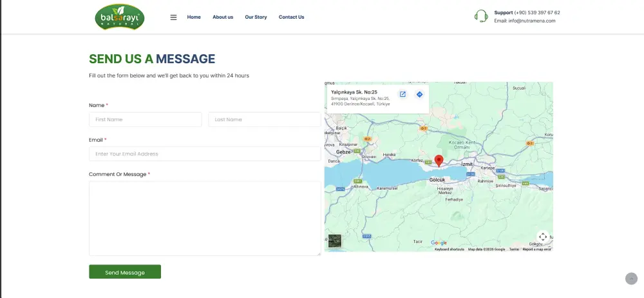644x298 pixels.
Task: Focus the email address field
Action: (205, 154)
